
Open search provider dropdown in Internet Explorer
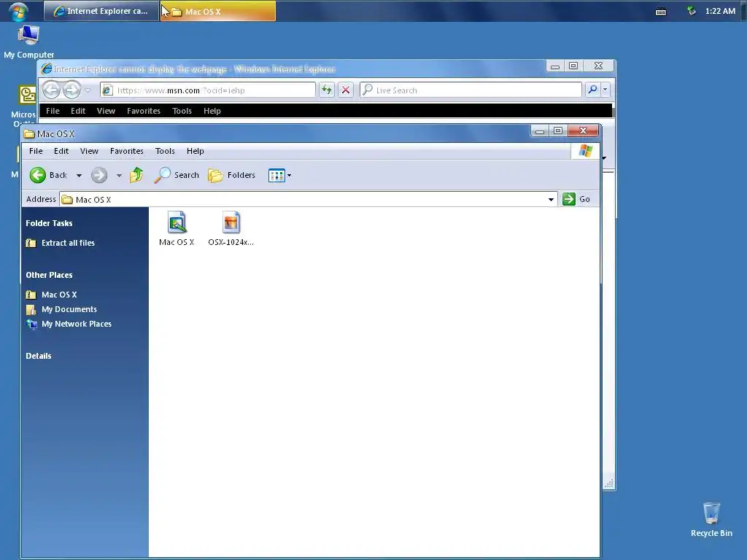pyautogui.click(x=605, y=90)
